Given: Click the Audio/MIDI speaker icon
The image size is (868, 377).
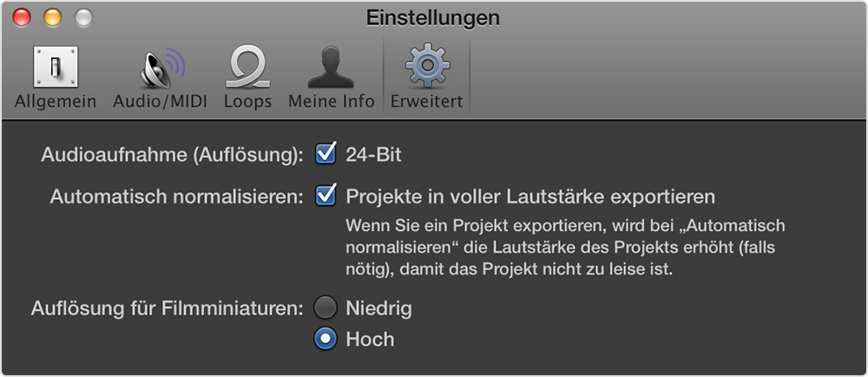Looking at the screenshot, I should point(161,68).
